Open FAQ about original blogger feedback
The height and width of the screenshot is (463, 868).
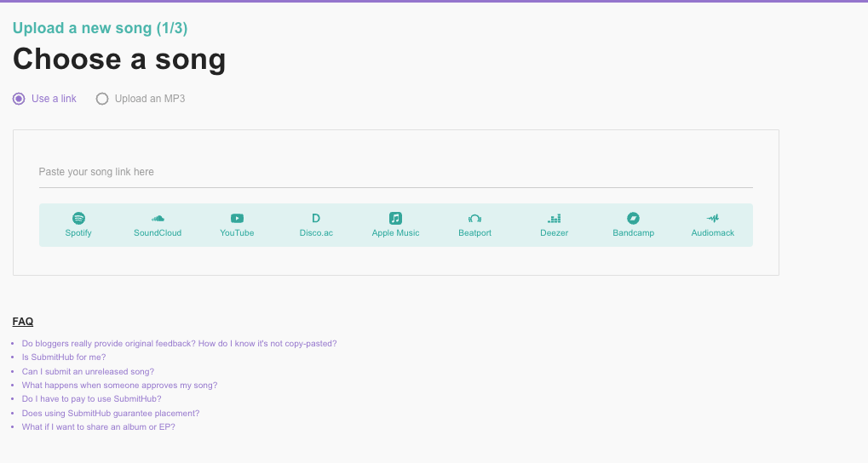179,344
